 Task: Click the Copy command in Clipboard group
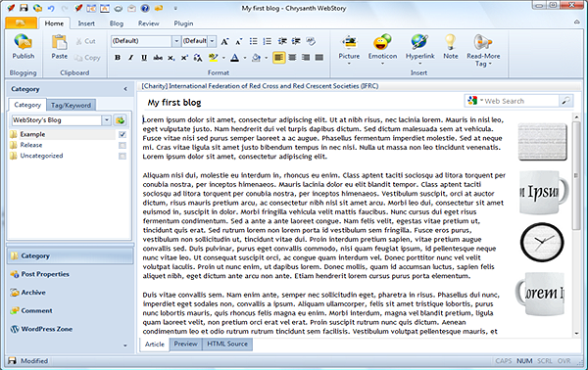tap(87, 58)
